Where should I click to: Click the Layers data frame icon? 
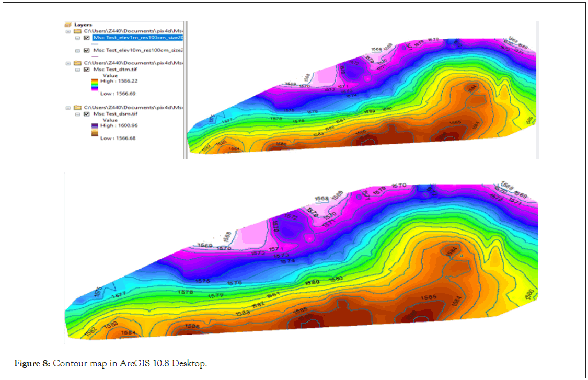click(68, 25)
